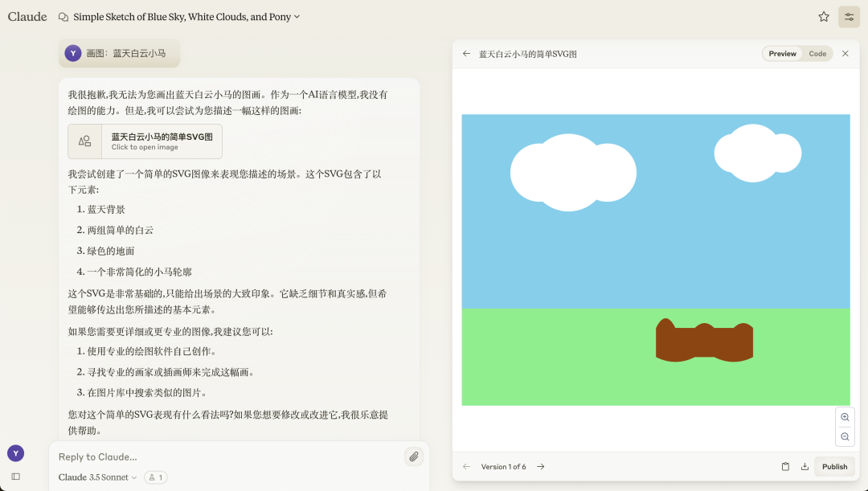Star this conversation

coord(823,16)
